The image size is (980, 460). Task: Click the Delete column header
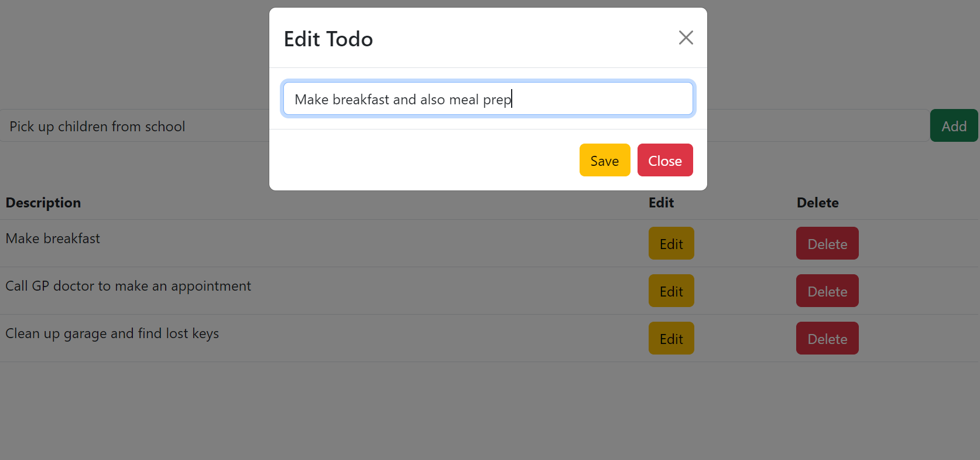817,203
